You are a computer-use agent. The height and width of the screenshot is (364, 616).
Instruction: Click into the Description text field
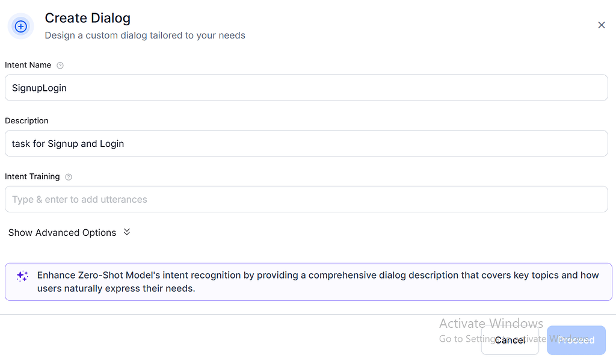(x=306, y=144)
